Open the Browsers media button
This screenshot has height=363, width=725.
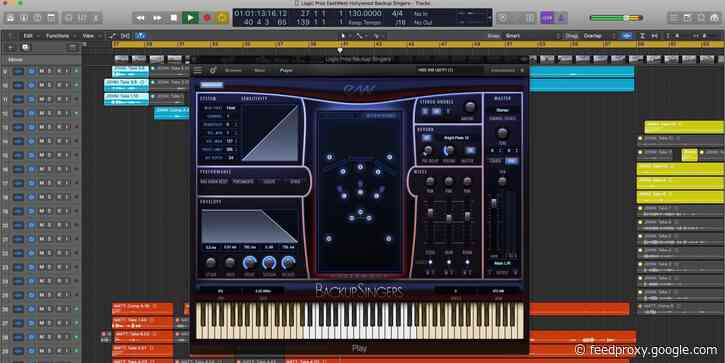tap(714, 18)
